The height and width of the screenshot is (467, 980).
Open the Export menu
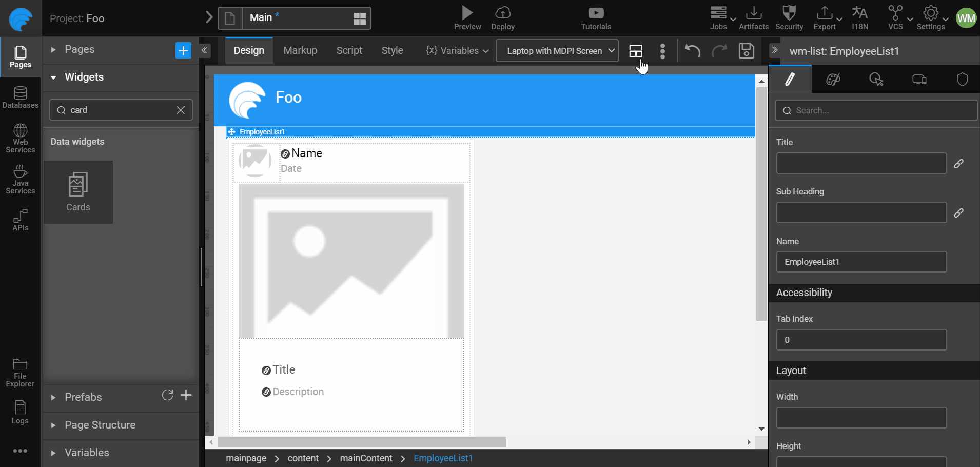pyautogui.click(x=824, y=18)
